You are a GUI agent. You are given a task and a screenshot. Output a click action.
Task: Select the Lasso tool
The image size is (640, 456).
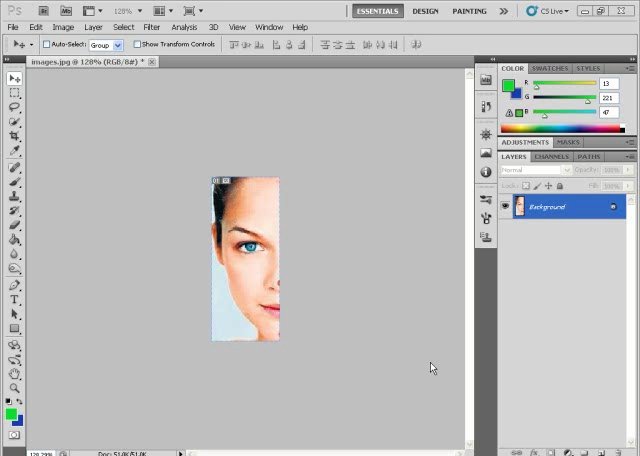14,107
